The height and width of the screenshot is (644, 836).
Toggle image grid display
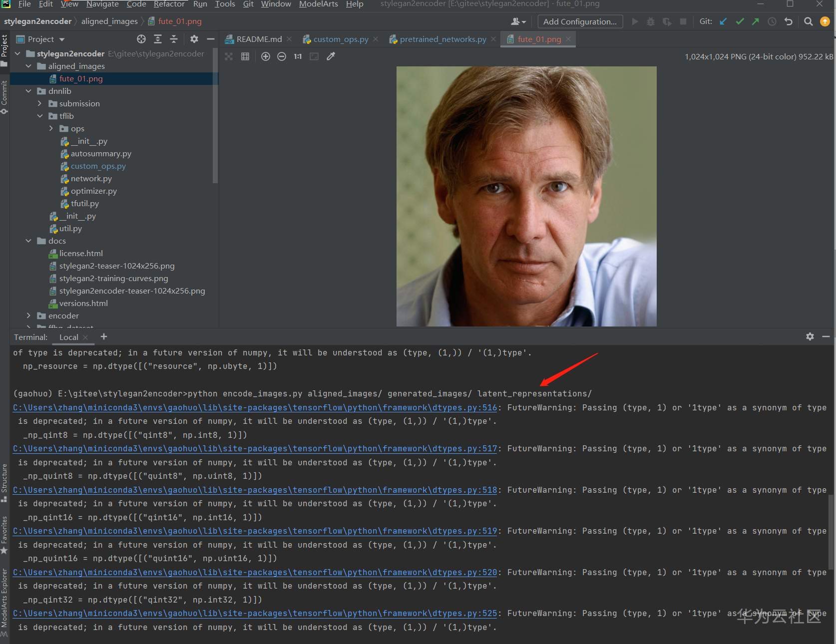(x=245, y=56)
